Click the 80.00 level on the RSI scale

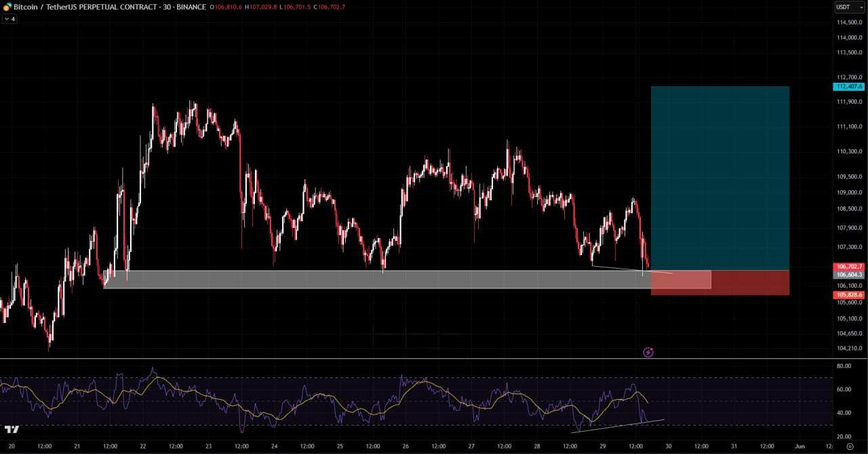(844, 366)
